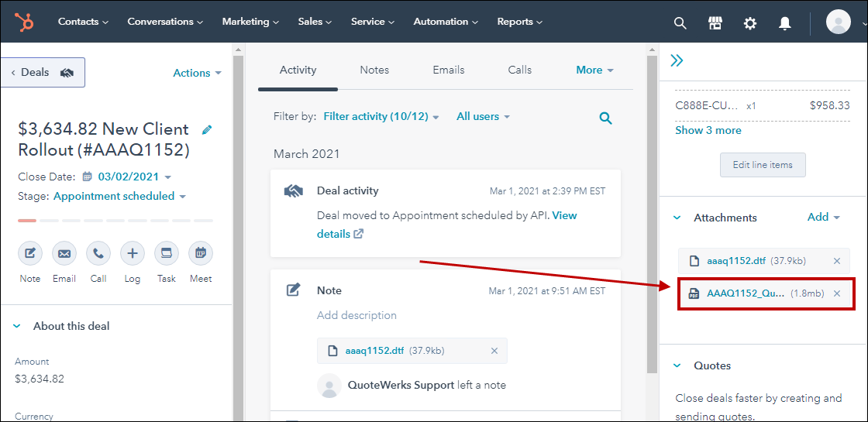Expand the Actions dropdown
The height and width of the screenshot is (422, 868).
pyautogui.click(x=197, y=73)
